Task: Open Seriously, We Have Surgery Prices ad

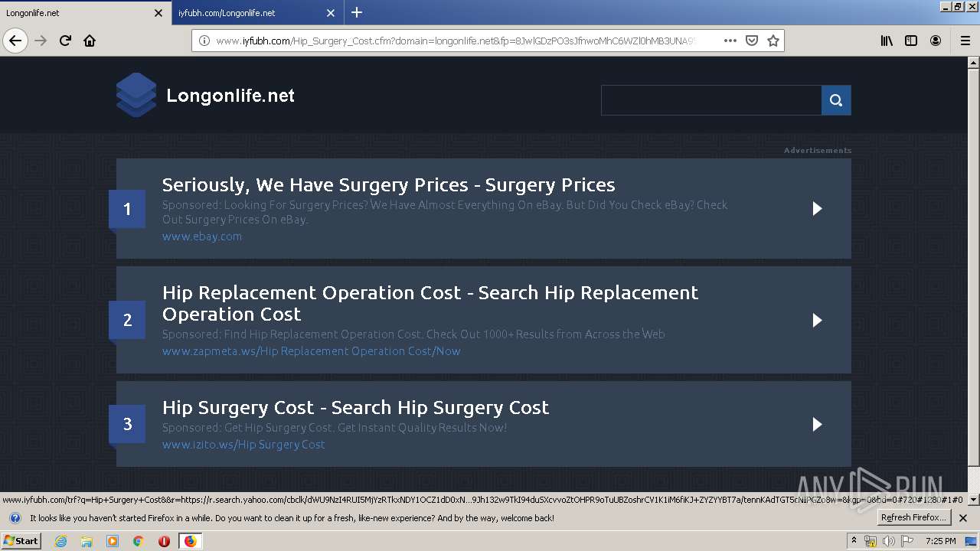Action: pyautogui.click(x=388, y=185)
